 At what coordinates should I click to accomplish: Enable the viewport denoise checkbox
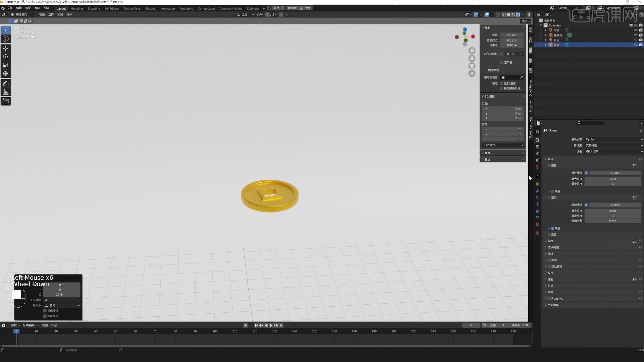(x=552, y=192)
